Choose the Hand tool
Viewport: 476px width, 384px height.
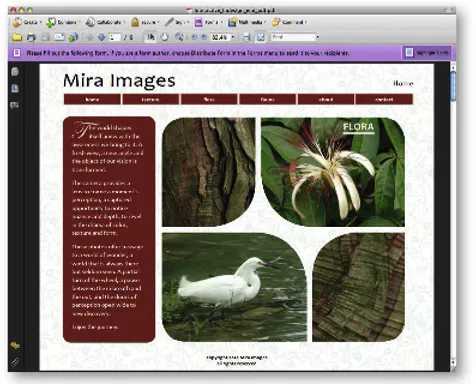click(x=164, y=37)
